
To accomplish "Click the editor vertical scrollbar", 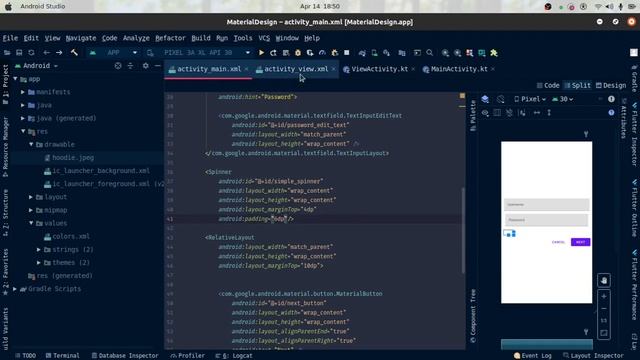I will click(x=462, y=230).
